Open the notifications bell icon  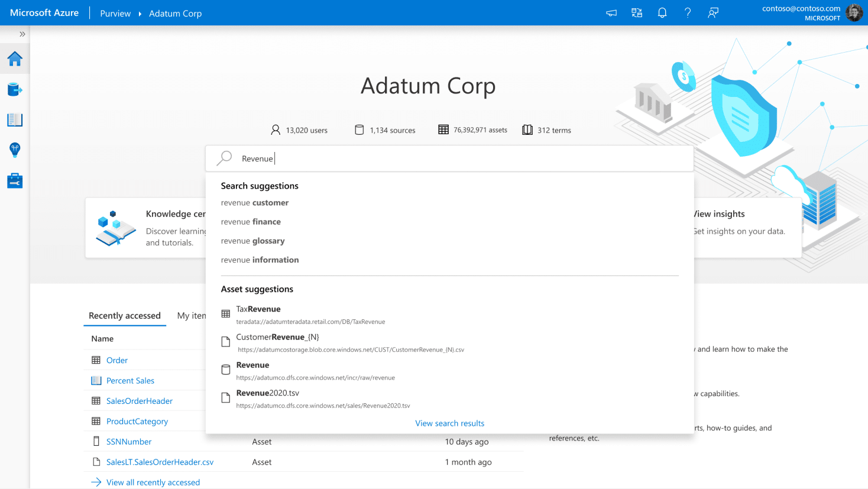click(662, 13)
